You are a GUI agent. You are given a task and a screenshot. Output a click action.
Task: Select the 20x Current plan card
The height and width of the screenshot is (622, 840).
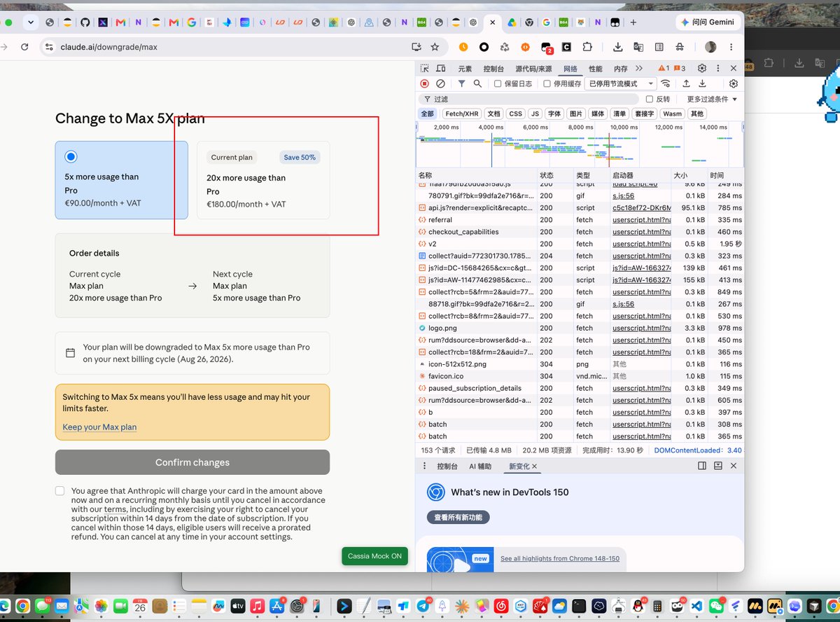coord(263,180)
